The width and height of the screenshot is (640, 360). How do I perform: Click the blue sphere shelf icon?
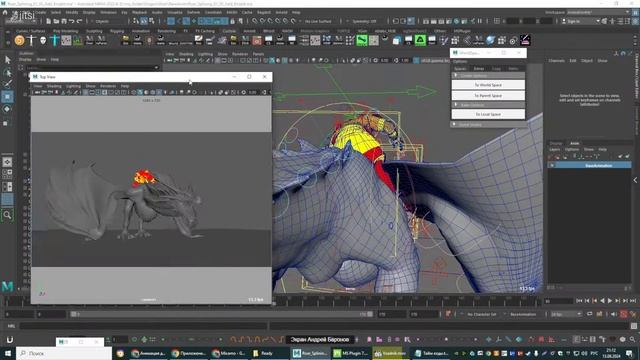[490, 40]
